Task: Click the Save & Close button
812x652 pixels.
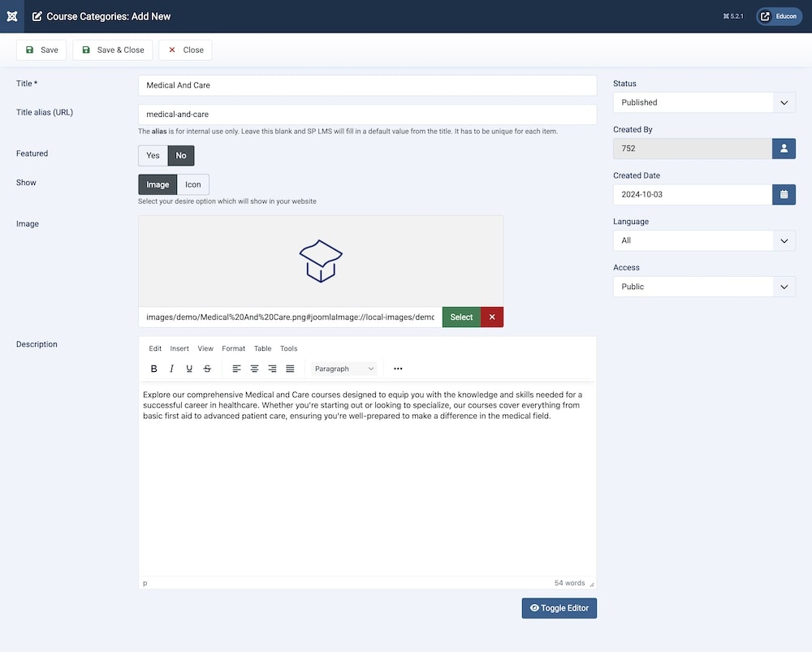Action: tap(113, 50)
